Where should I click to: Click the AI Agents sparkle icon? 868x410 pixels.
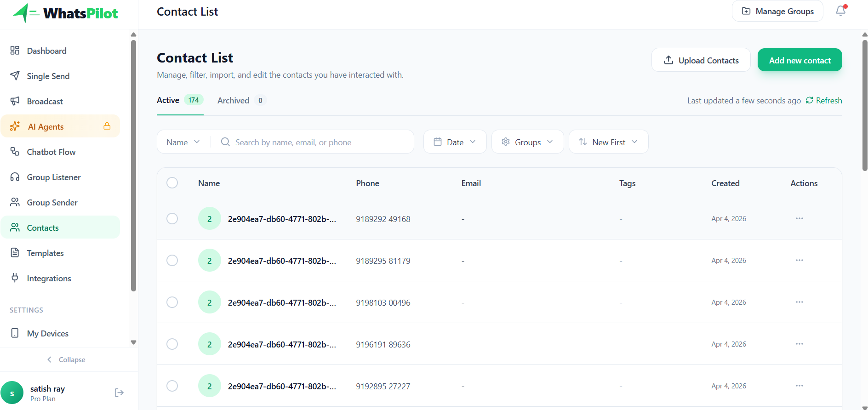click(x=15, y=126)
